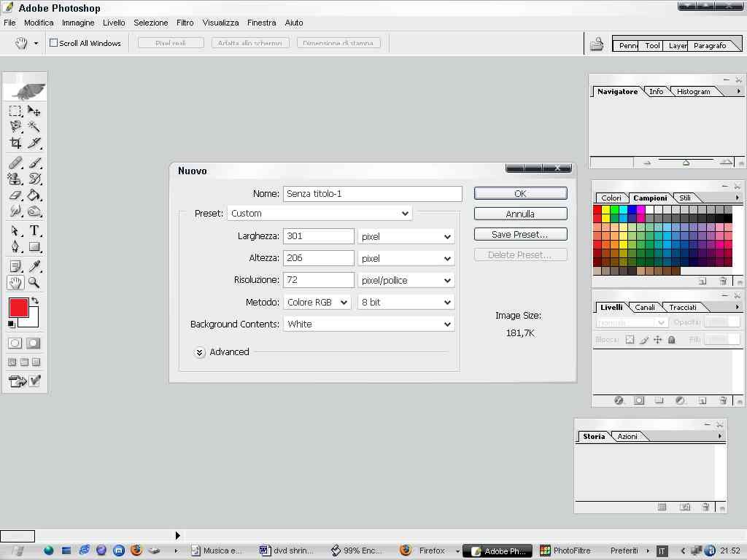Click the Save Preset button

(x=520, y=235)
